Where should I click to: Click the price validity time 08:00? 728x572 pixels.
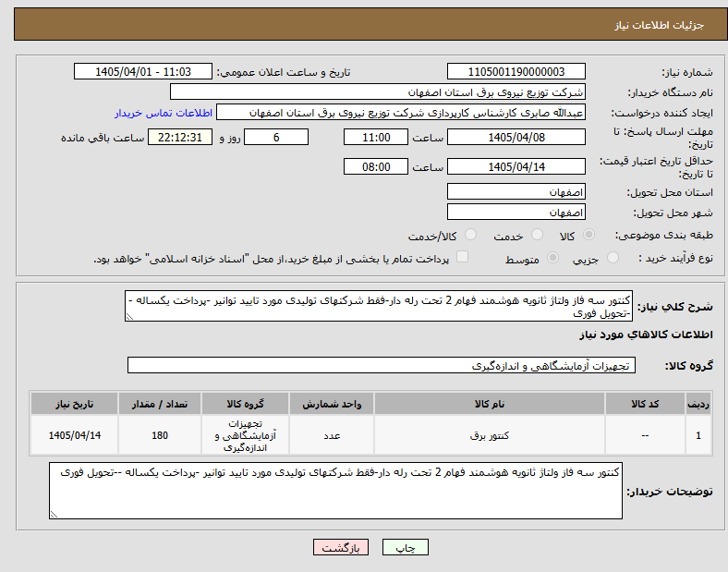[x=376, y=166]
